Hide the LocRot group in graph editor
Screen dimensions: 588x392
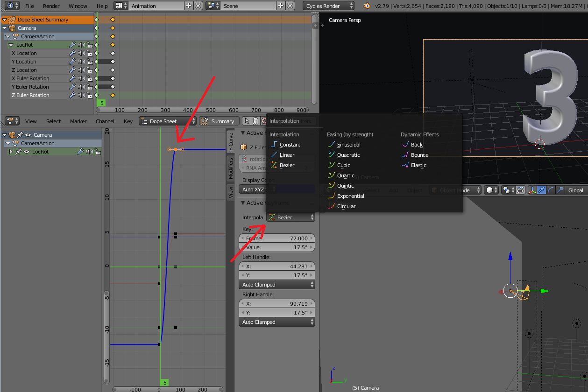pyautogui.click(x=27, y=152)
